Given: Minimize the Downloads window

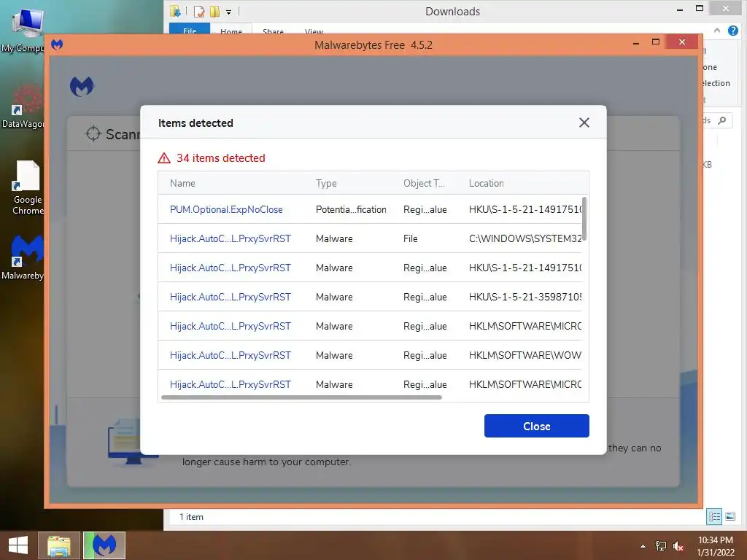Looking at the screenshot, I should point(680,9).
